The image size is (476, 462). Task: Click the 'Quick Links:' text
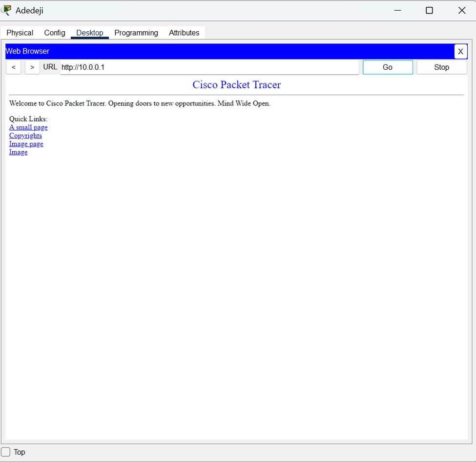(28, 119)
